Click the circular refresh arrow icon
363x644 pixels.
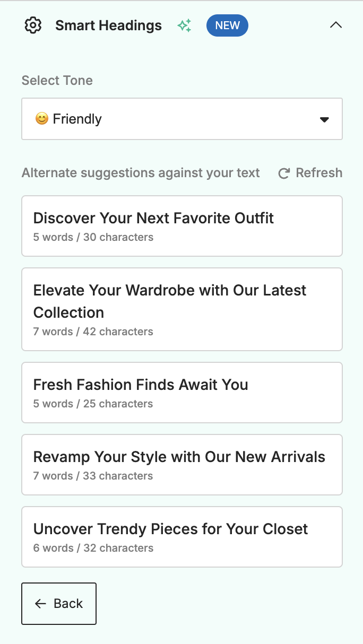[x=284, y=173]
